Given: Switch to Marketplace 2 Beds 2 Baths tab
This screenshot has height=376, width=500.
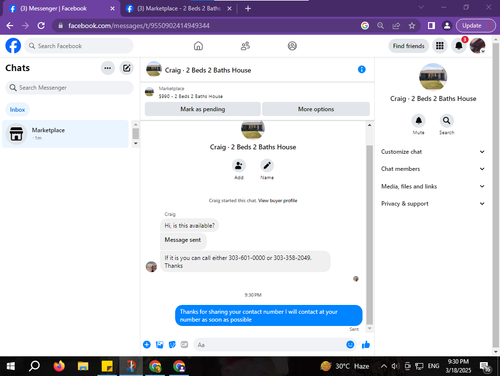Looking at the screenshot, I should coord(179,9).
